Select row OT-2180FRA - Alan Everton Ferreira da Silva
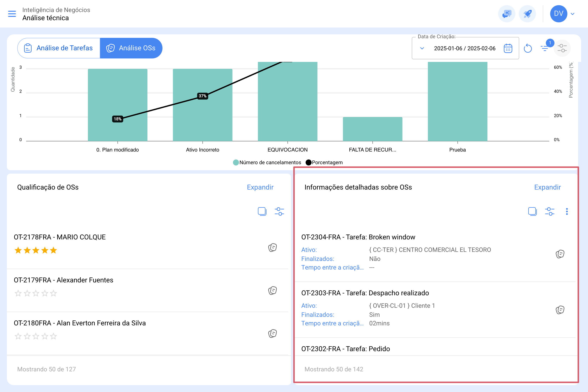The image size is (588, 392). (x=147, y=334)
